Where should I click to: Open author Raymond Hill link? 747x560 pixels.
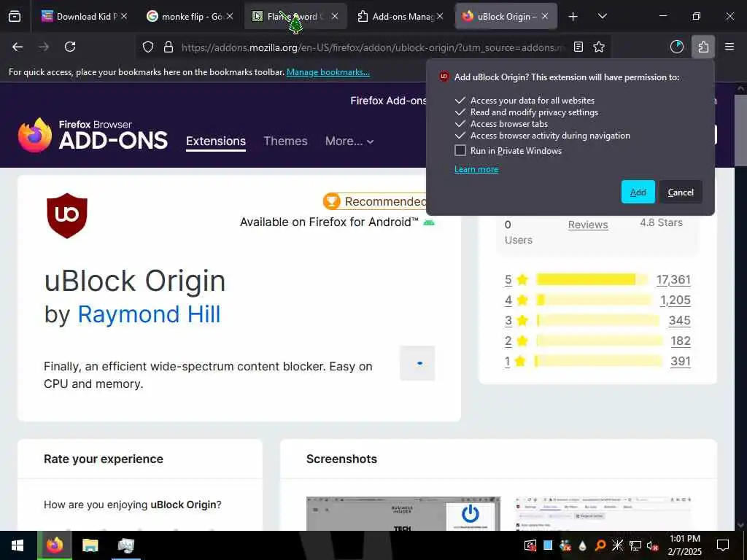(x=149, y=314)
